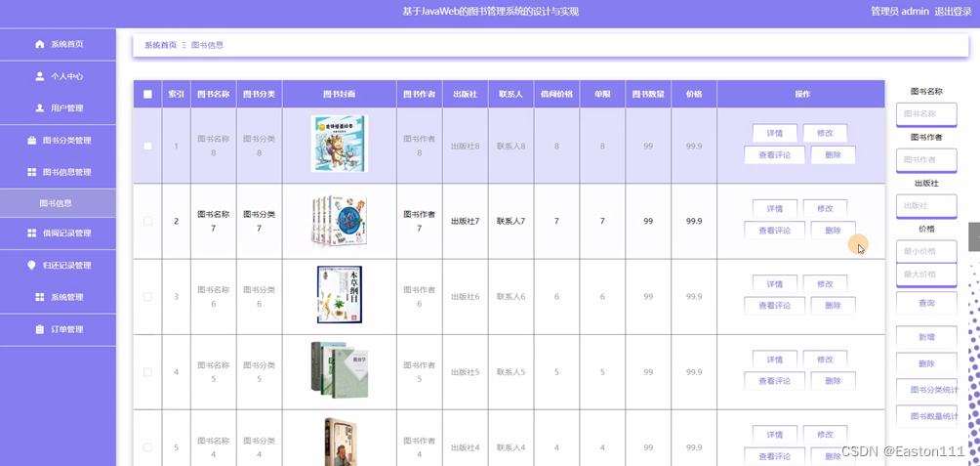The width and height of the screenshot is (980, 466).
Task: Click 修改 button for 图书名称4
Action: [825, 435]
